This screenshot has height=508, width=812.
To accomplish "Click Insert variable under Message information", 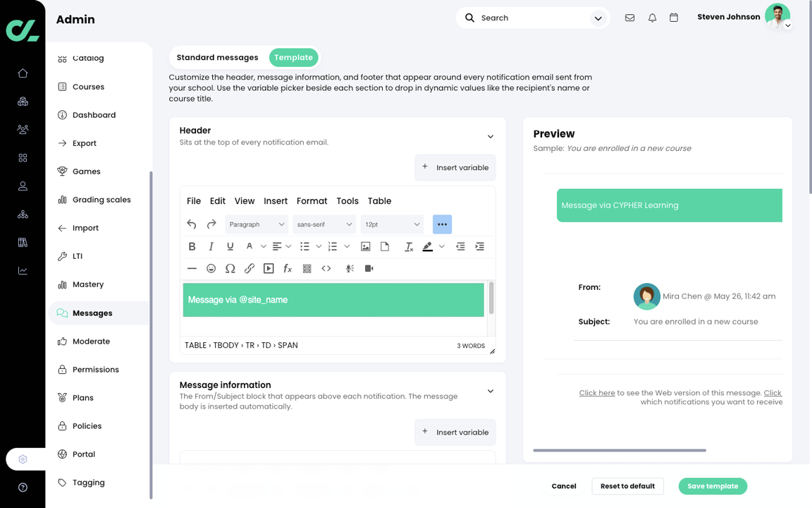I will click(455, 433).
